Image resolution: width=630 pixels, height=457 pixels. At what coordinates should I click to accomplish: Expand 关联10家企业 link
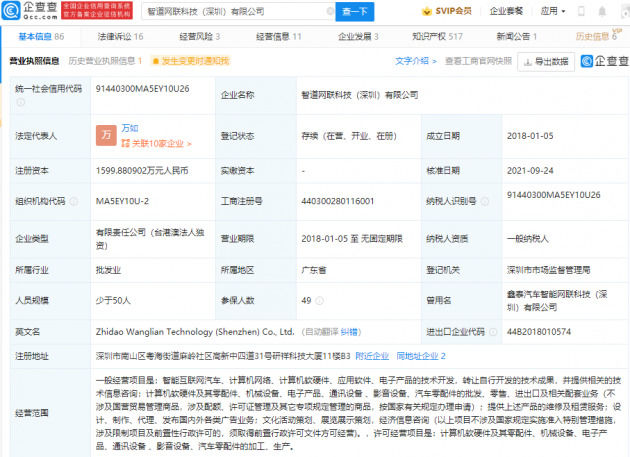click(156, 143)
